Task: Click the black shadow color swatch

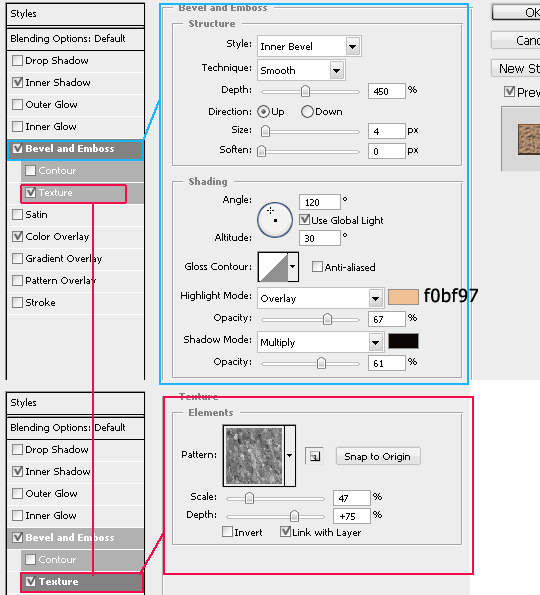Action: click(403, 341)
